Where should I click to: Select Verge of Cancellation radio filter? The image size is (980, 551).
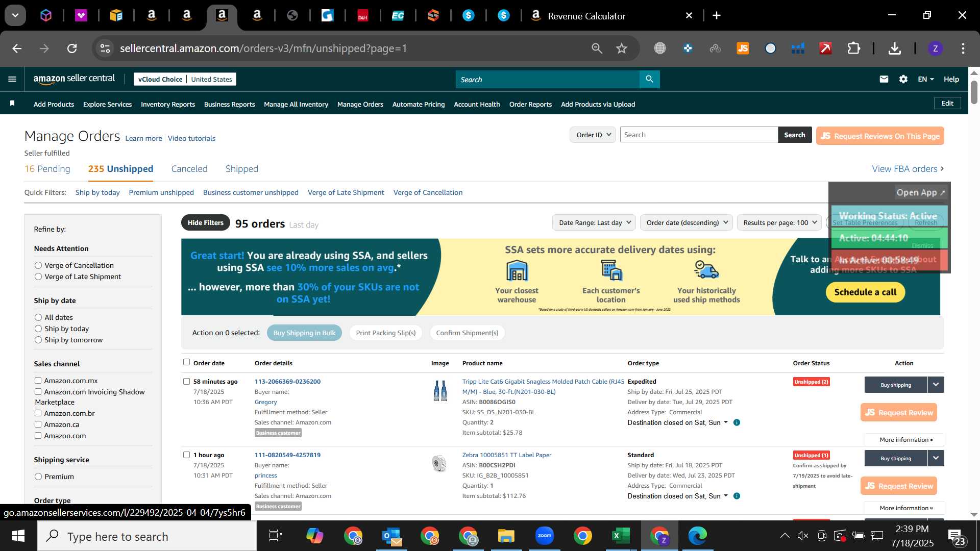click(38, 265)
